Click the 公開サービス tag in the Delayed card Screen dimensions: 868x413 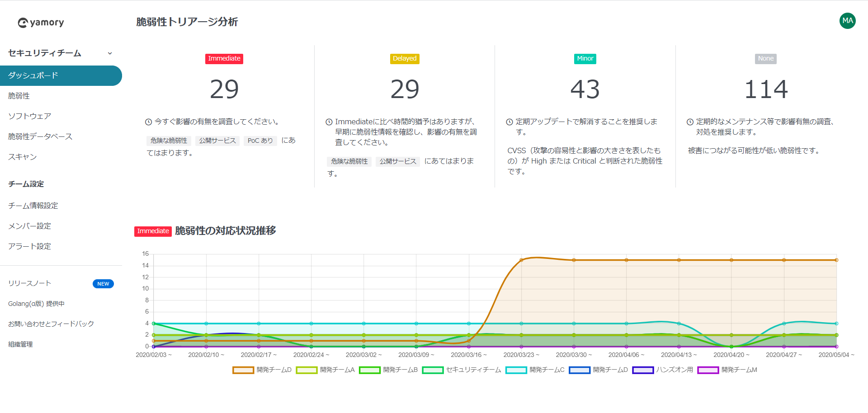(x=398, y=162)
